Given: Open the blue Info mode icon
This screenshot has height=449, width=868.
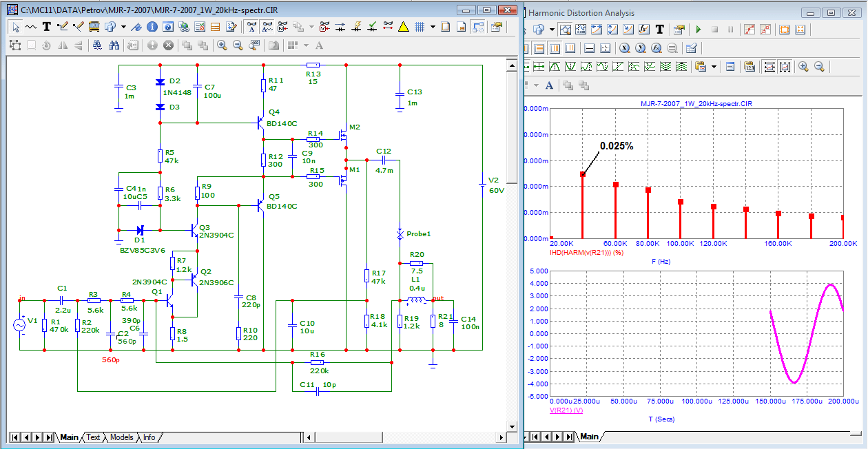Looking at the screenshot, I should click(152, 27).
